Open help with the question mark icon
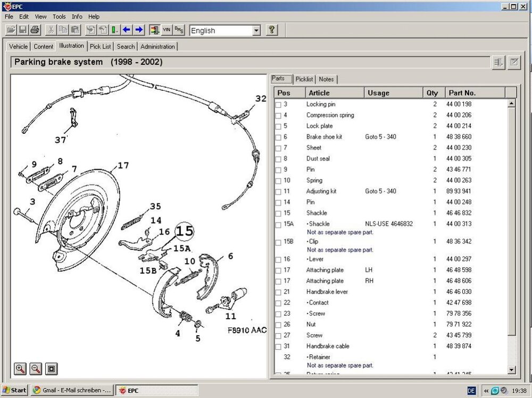 point(271,30)
